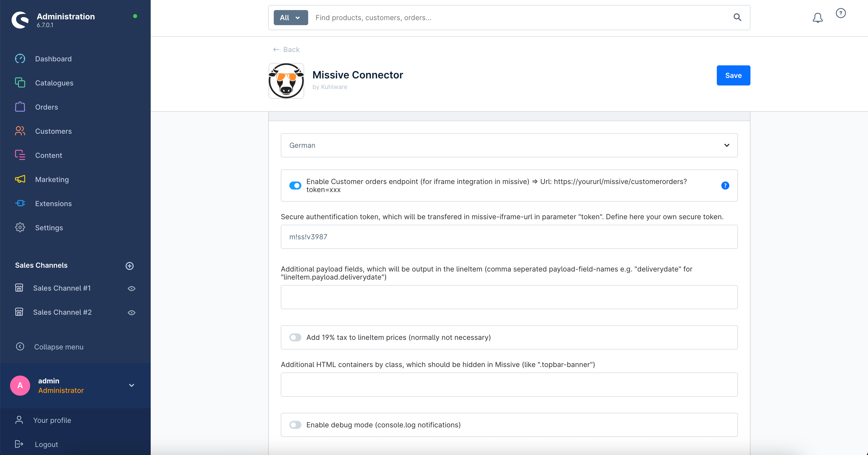Click the Catalogues stacked squares icon
The height and width of the screenshot is (455, 868).
(20, 83)
